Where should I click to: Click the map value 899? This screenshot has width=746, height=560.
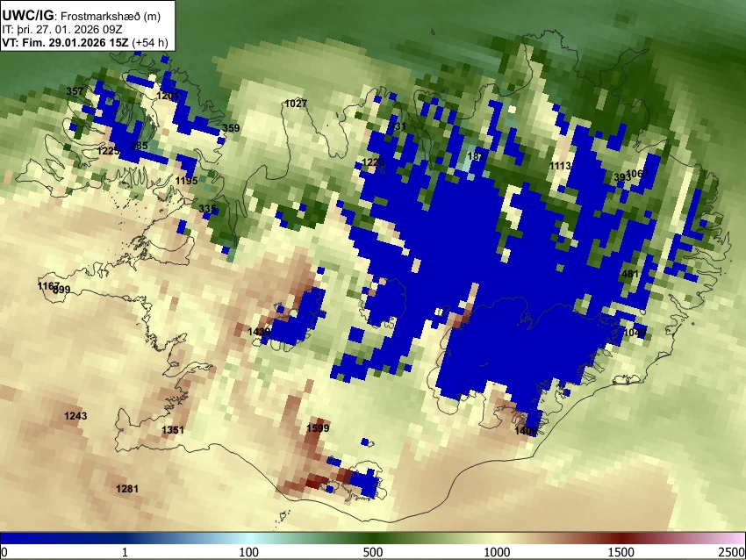click(x=61, y=290)
